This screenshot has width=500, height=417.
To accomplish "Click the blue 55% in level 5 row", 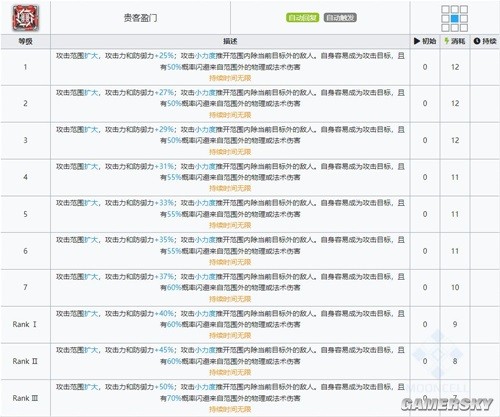I will click(x=174, y=214).
